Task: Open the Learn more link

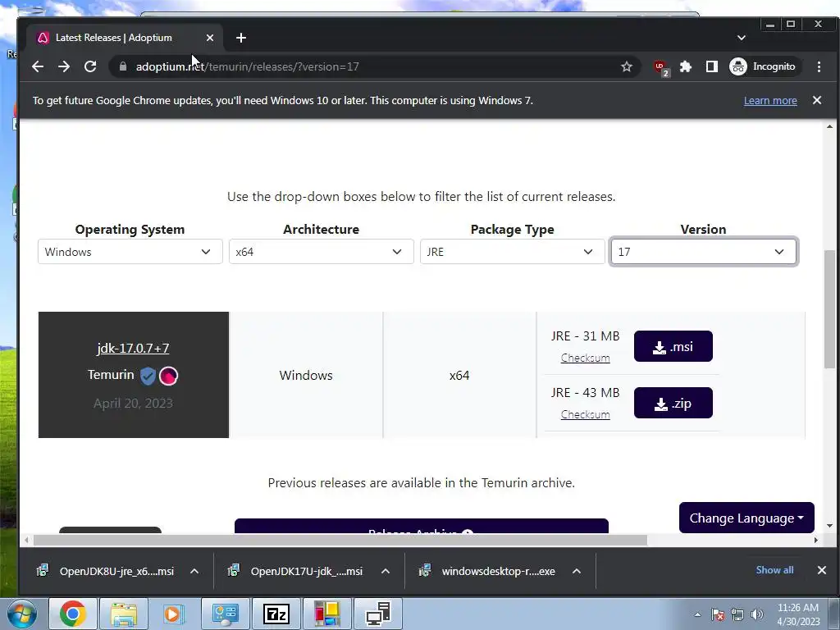Action: (769, 100)
